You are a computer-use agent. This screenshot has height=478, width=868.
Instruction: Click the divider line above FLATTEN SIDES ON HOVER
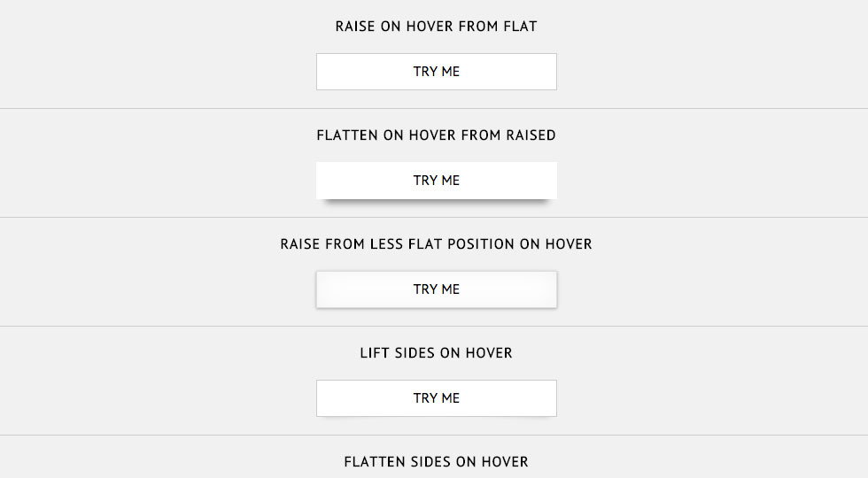coord(434,436)
